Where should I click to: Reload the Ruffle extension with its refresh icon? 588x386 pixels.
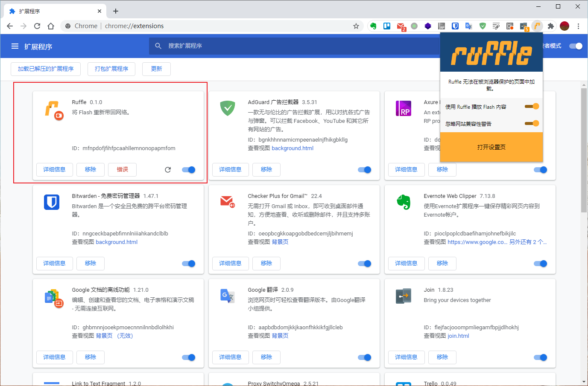pyautogui.click(x=168, y=170)
